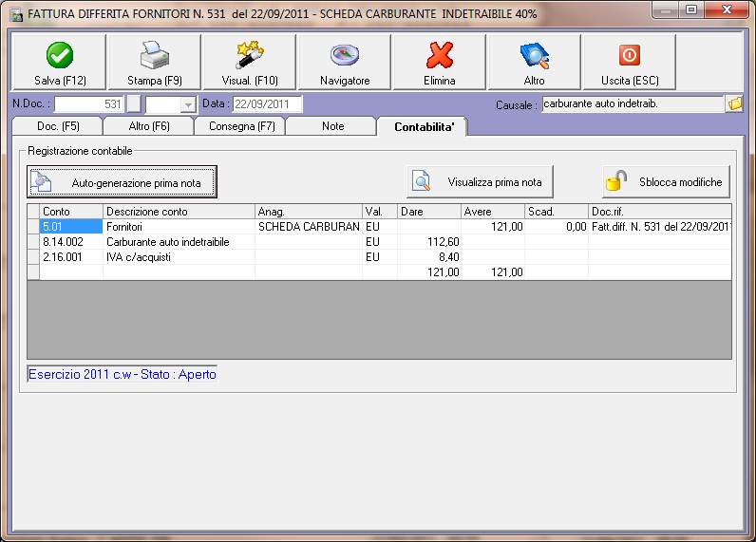This screenshot has height=542, width=756.
Task: Click Doc.rif. cell Fatt.diff. N. 531
Action: click(x=660, y=227)
